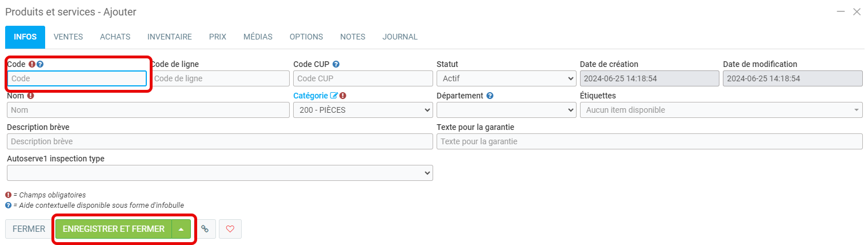
Task: Click the Département help tooltip icon
Action: click(x=490, y=96)
